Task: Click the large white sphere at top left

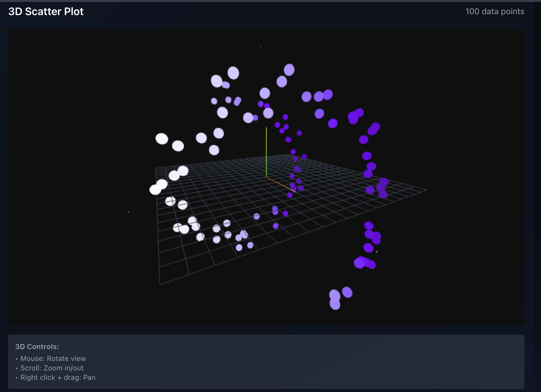Action: 162,138
